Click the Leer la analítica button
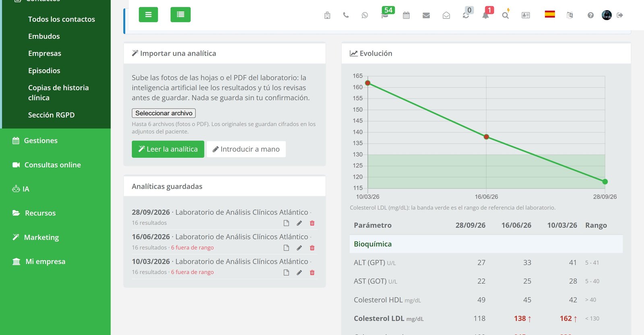 [x=168, y=149]
